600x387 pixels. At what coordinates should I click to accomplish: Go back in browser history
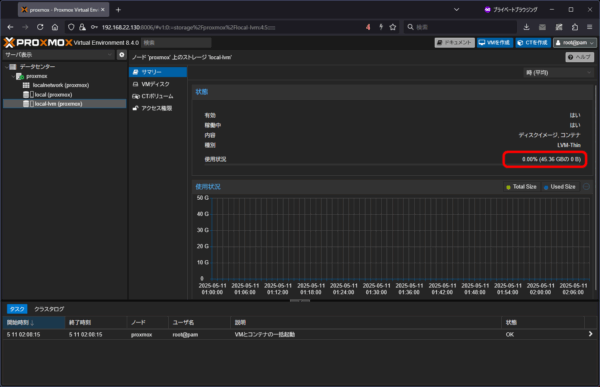[10, 27]
